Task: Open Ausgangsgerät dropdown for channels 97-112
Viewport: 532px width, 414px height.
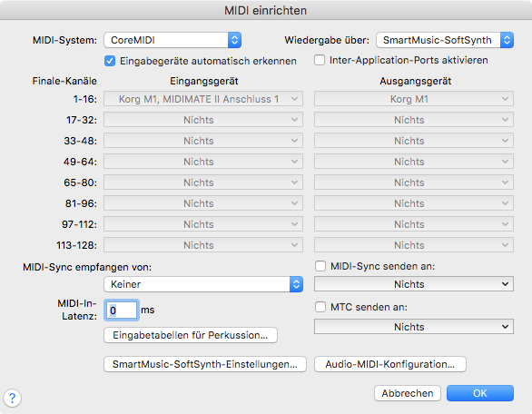Action: 414,224
